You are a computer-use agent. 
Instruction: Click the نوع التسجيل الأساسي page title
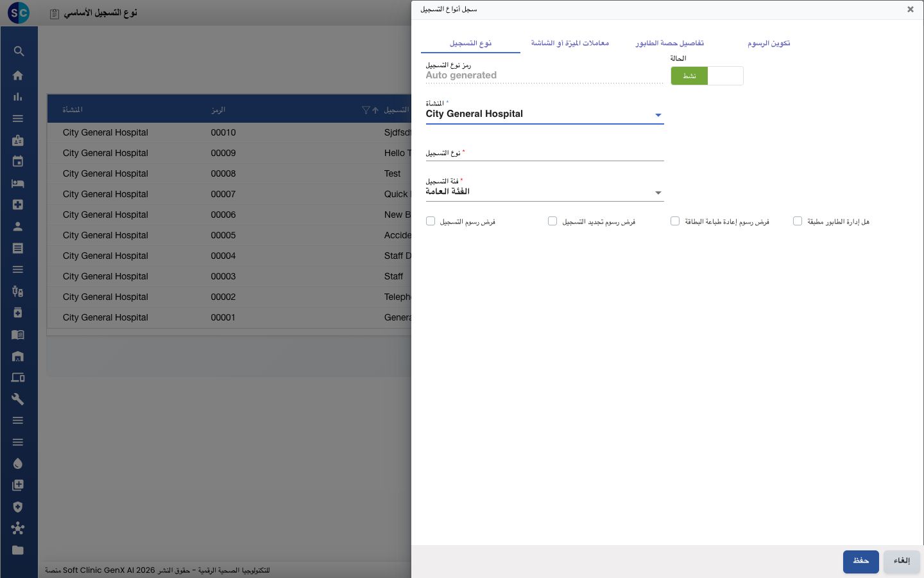point(101,13)
